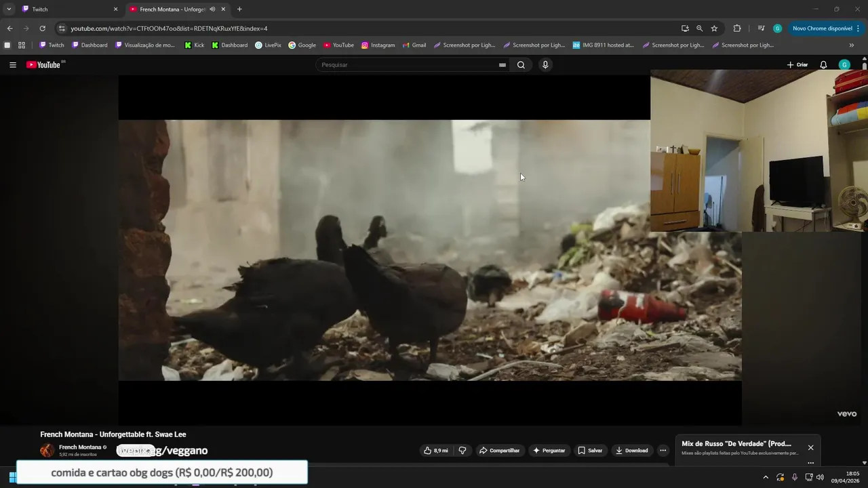Viewport: 868px width, 488px height.
Task: Start voice search with the microphone icon
Action: click(545, 65)
